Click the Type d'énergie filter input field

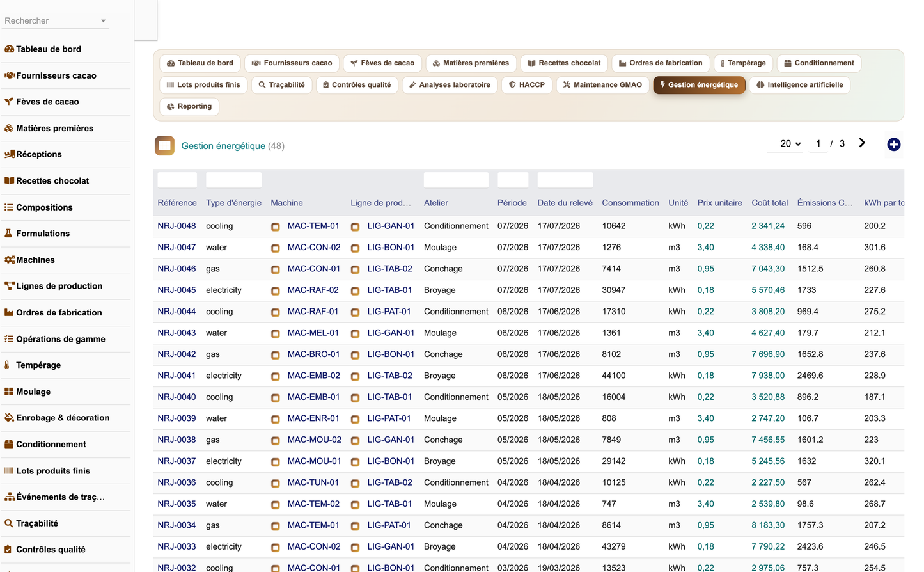pos(233,180)
